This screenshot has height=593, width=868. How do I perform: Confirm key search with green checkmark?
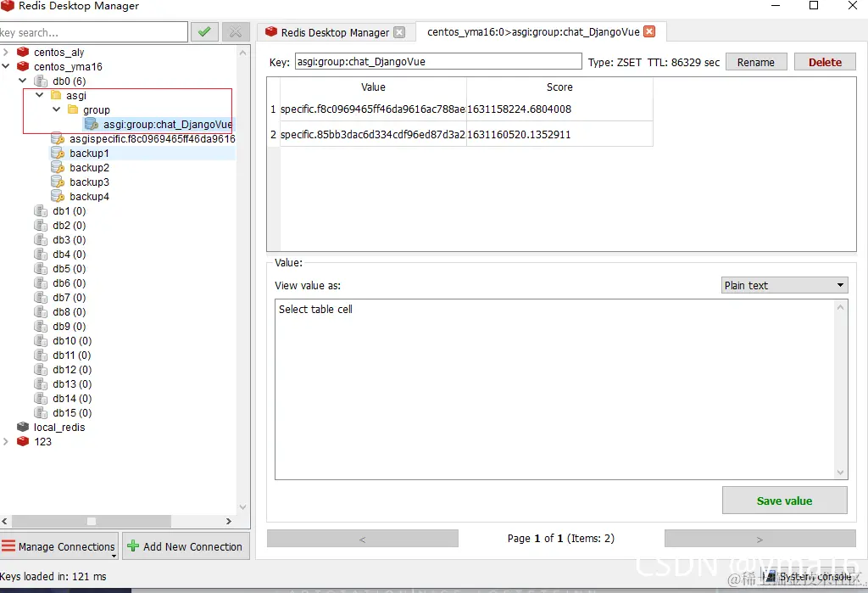tap(204, 32)
